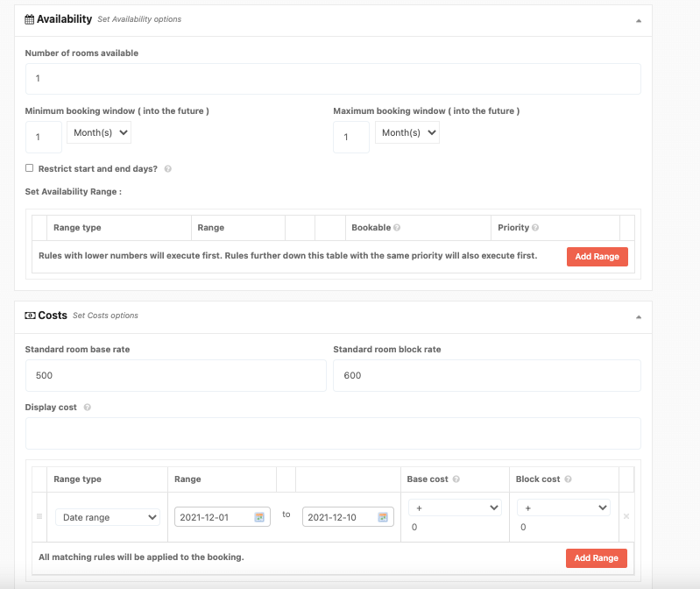Image resolution: width=700 pixels, height=589 pixels.
Task: Click the Standard room base rate field
Action: pos(175,375)
